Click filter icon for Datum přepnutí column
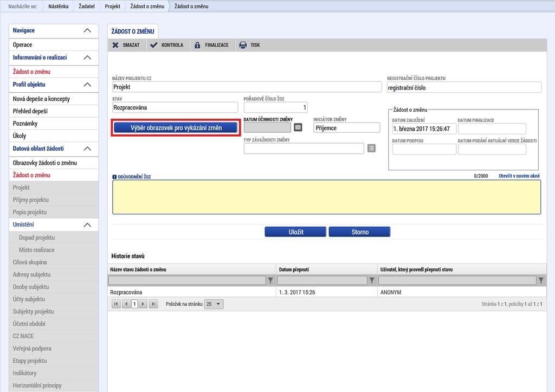The width and height of the screenshot is (555, 392). [372, 280]
